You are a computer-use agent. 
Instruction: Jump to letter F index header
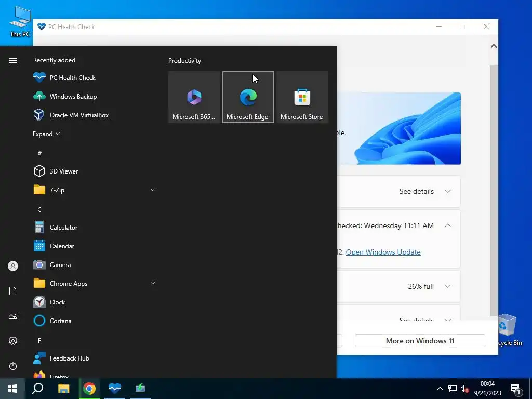[x=39, y=340]
